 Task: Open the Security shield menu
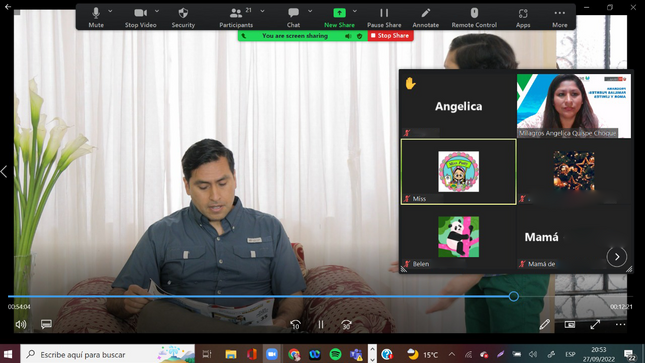tap(183, 17)
